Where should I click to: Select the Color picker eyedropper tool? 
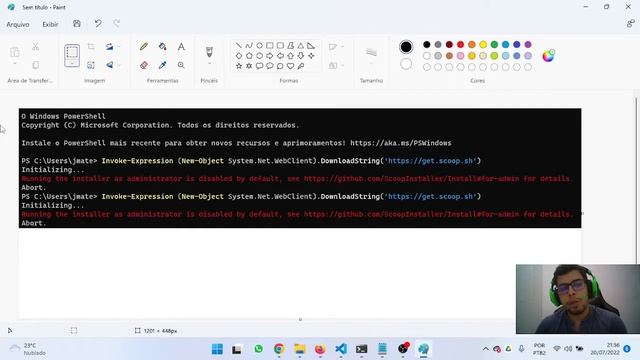coord(162,65)
